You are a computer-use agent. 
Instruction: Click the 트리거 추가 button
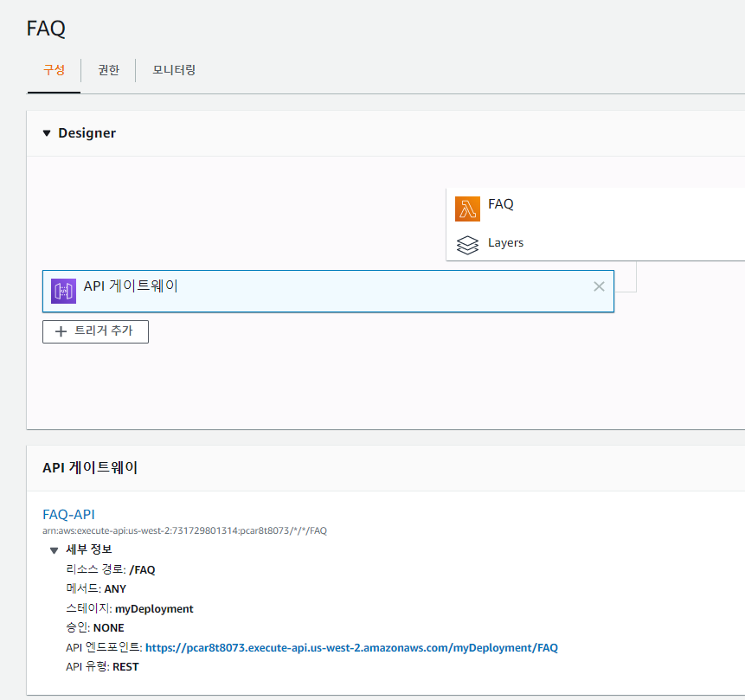95,331
